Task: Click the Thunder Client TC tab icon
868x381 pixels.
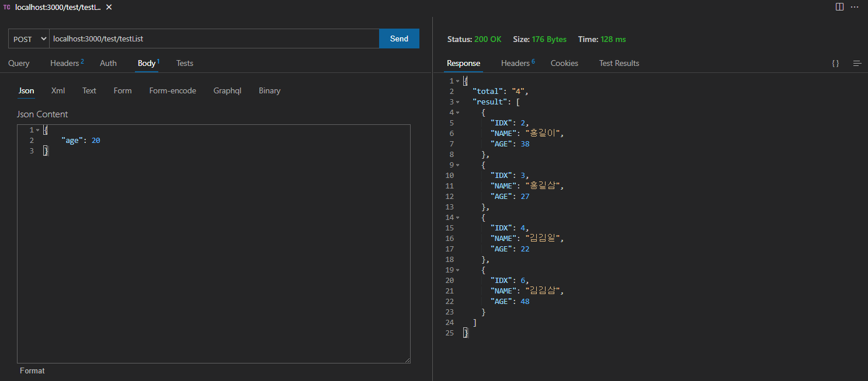Action: coord(6,7)
